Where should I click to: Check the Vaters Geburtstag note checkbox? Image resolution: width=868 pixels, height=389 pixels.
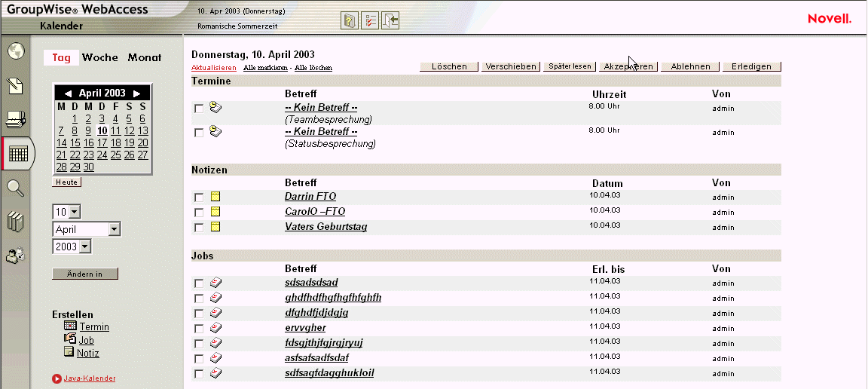(x=199, y=228)
